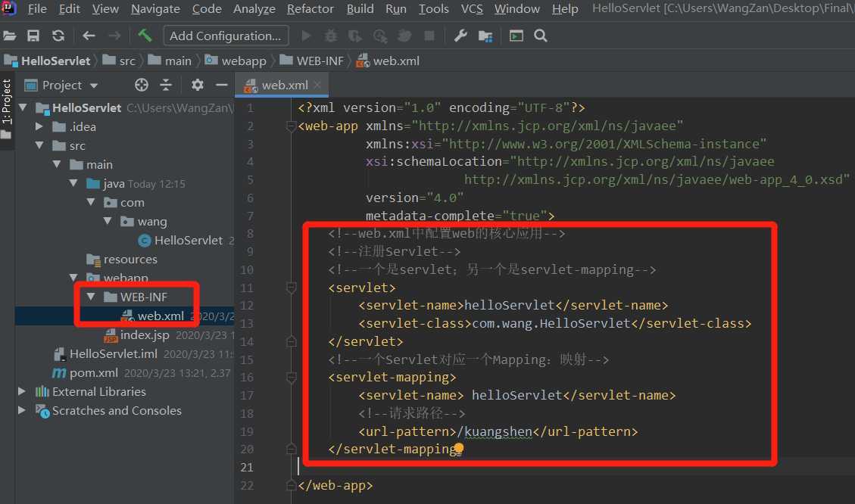
Task: Select the resources folder in tree
Action: tap(129, 260)
